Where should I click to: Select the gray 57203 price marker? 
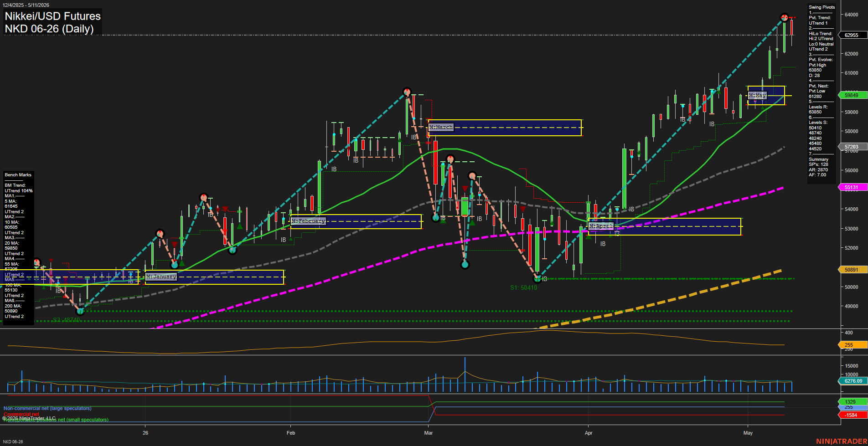coord(852,147)
